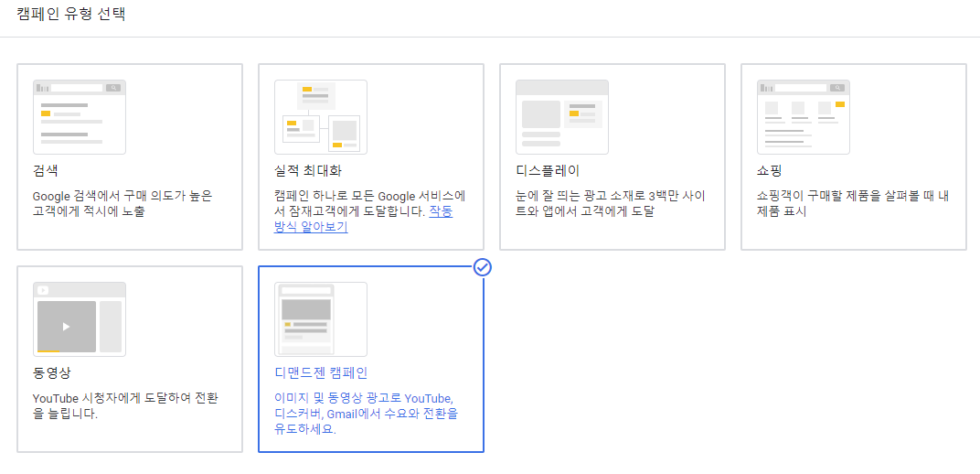Click the 동영상 campaign illustration icon
Screen dimensions: 980x474
click(80, 319)
